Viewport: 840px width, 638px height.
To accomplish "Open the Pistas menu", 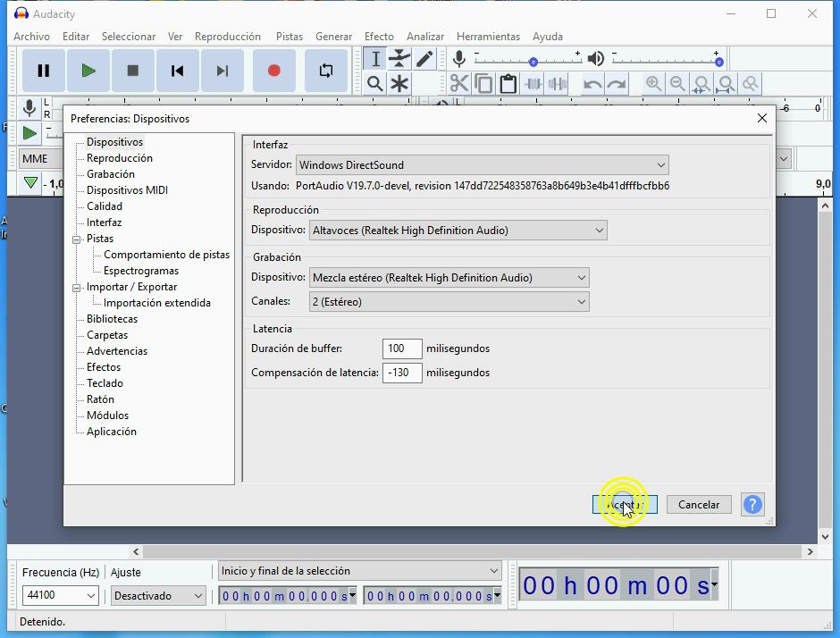I will coord(290,37).
